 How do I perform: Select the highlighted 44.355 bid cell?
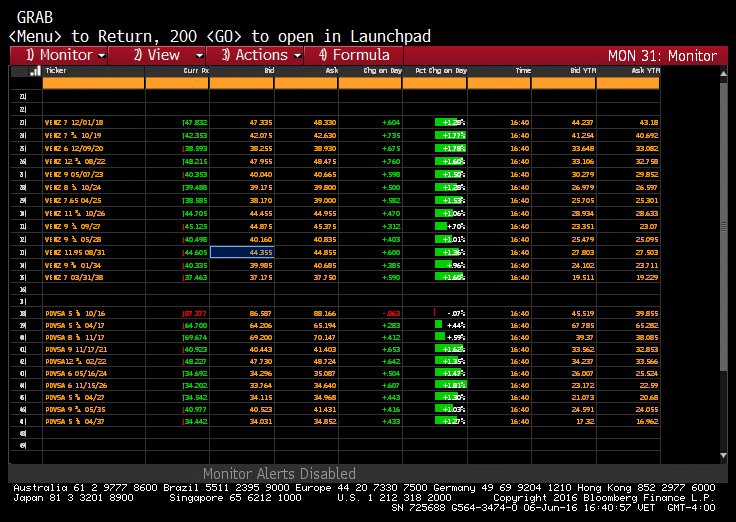[242, 253]
